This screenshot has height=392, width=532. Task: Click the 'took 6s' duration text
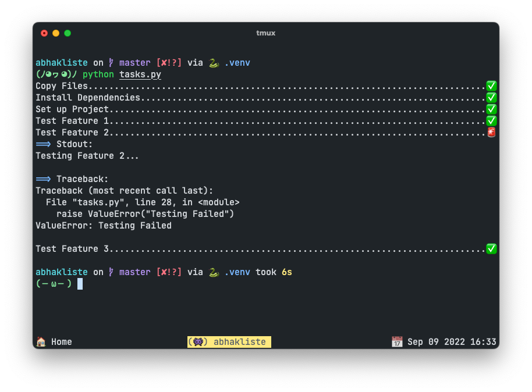coord(274,272)
